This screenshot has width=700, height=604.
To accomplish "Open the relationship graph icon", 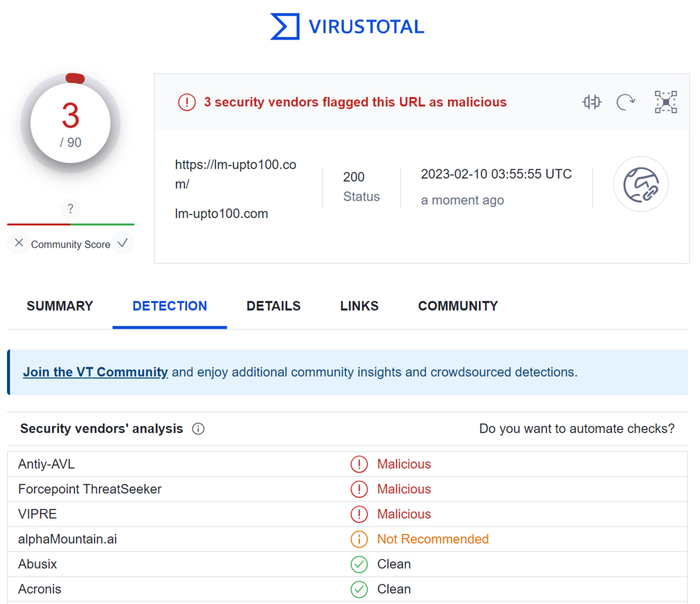I will coord(666,102).
